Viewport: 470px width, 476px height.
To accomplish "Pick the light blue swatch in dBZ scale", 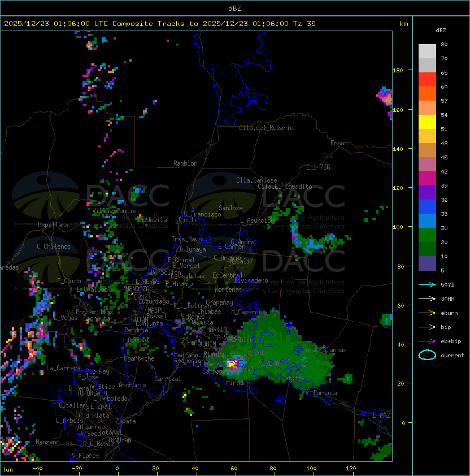I will (427, 221).
